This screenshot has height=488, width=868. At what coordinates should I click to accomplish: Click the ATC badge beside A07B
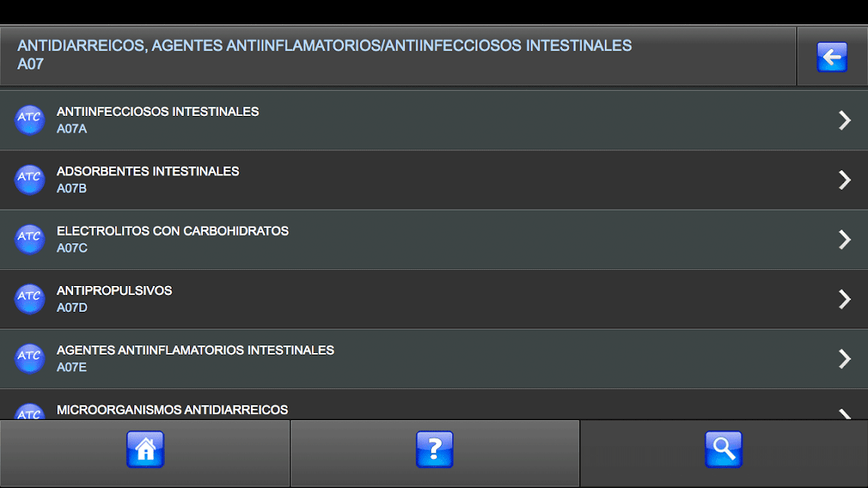coord(29,180)
